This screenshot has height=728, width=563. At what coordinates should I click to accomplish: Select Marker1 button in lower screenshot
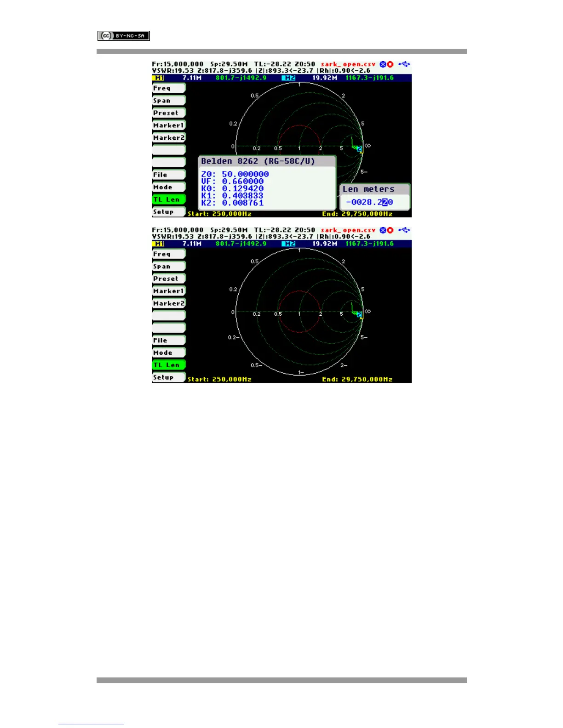169,291
